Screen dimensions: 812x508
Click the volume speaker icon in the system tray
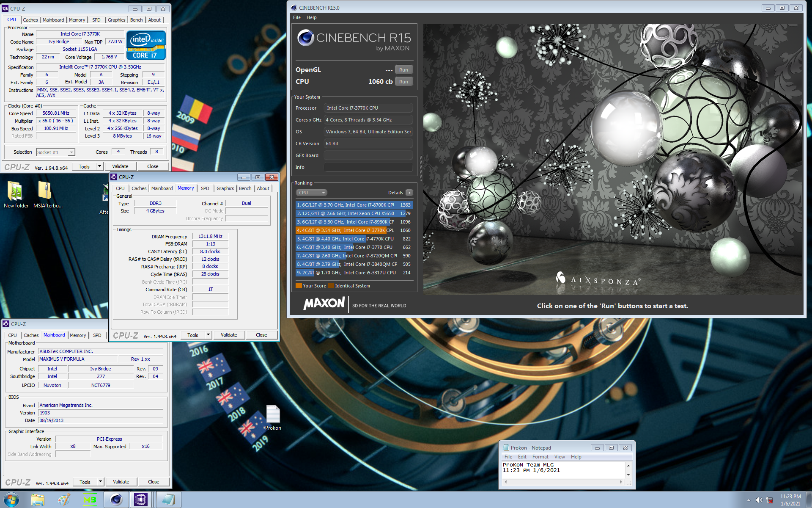[x=759, y=500]
